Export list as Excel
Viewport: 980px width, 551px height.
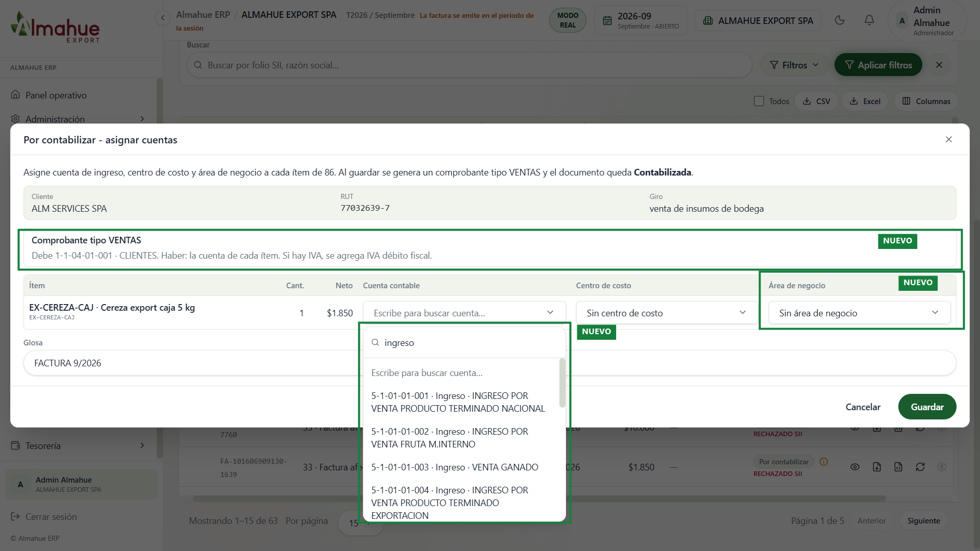(865, 101)
